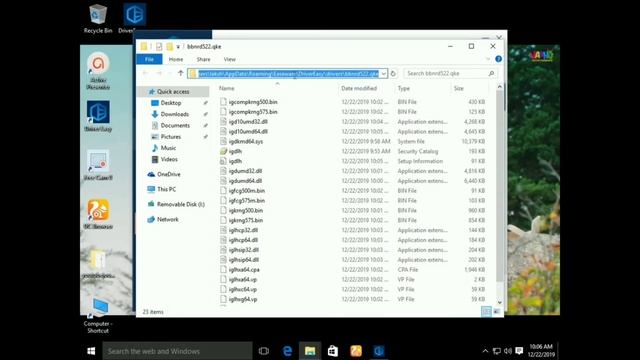Focus the Search the web and Windows box
The width and height of the screenshot is (640, 360).
click(x=178, y=351)
